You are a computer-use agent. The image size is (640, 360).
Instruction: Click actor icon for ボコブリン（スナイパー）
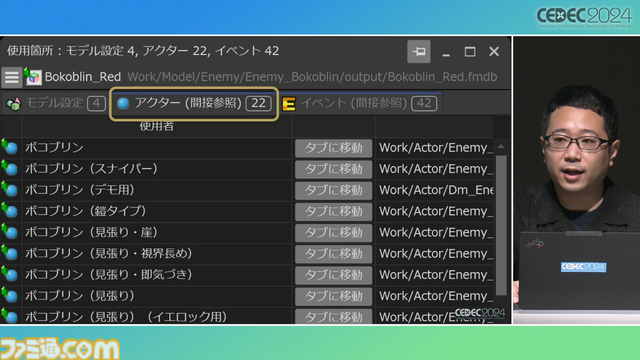pyautogui.click(x=10, y=168)
